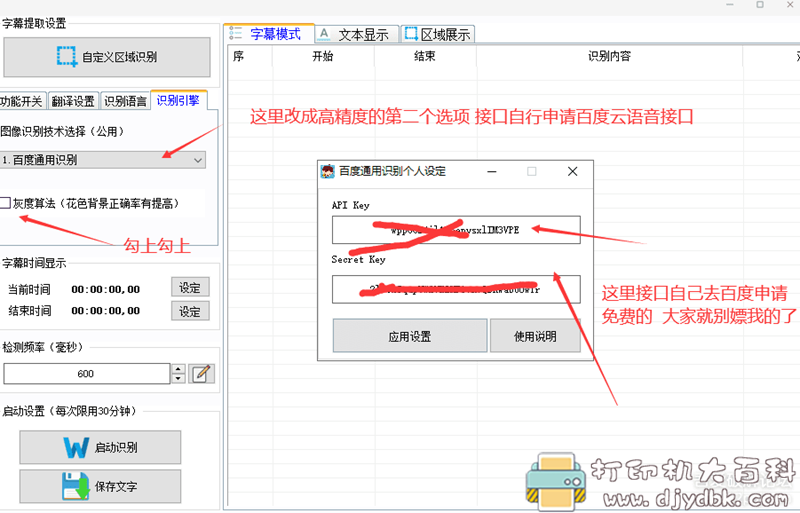Click the 保存文字 button

tap(100, 486)
